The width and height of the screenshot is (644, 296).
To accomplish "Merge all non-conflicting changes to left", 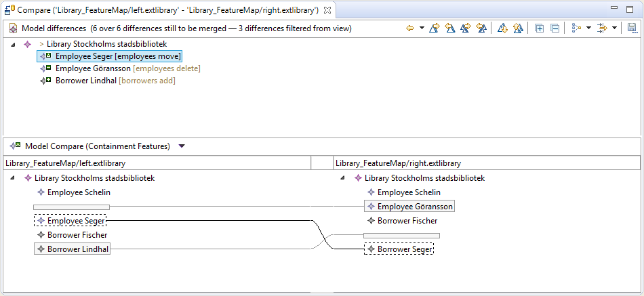I will point(481,28).
